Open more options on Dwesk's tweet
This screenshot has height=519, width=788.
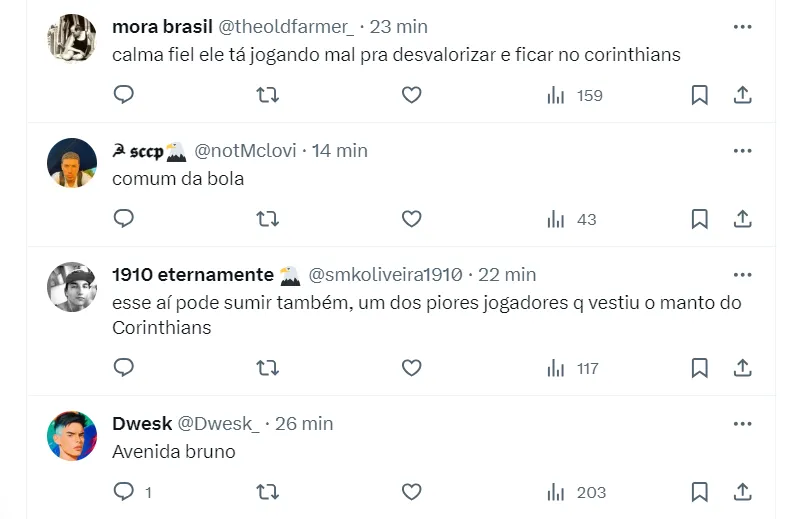(742, 424)
